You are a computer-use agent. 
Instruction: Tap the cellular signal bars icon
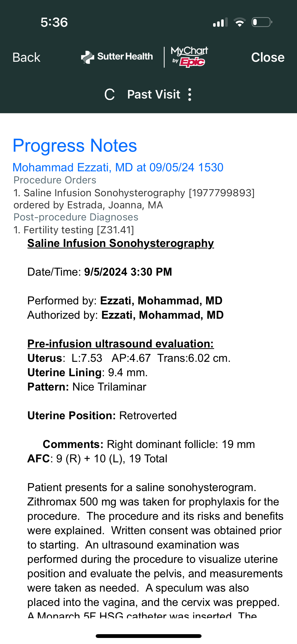pos(220,22)
